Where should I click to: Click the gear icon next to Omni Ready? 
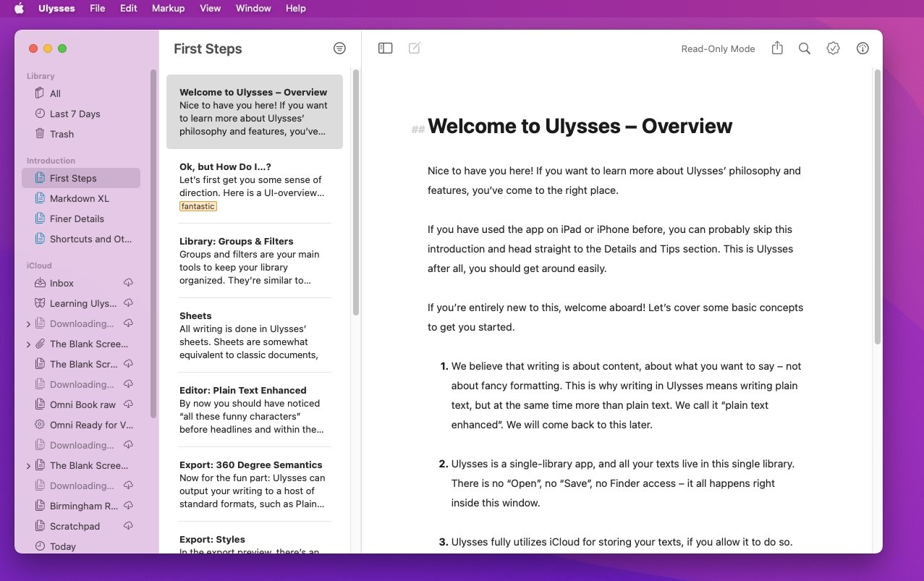(39, 425)
